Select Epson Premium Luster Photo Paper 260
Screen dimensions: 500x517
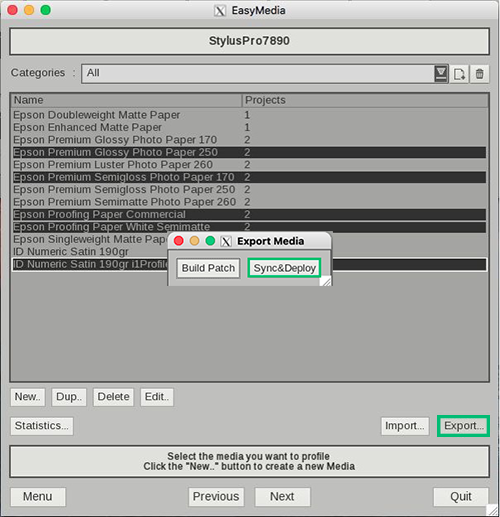[249, 165]
